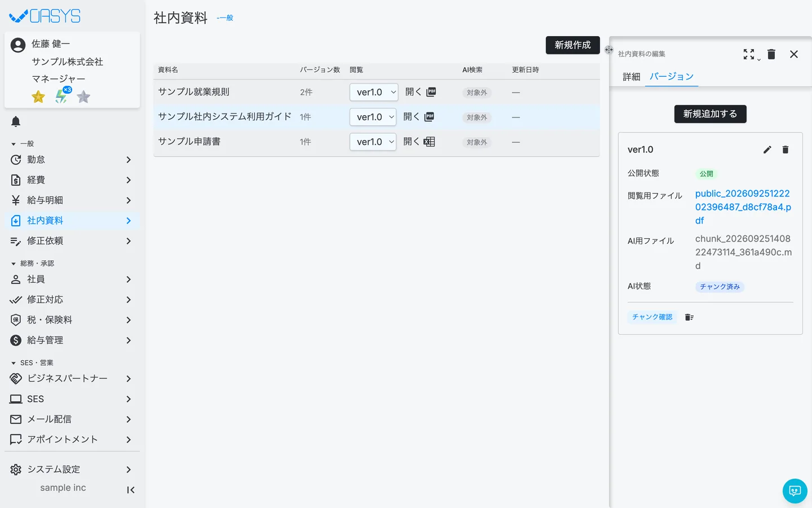Click the チャンク確認 button
Screen dimensions: 812x508
[652, 317]
